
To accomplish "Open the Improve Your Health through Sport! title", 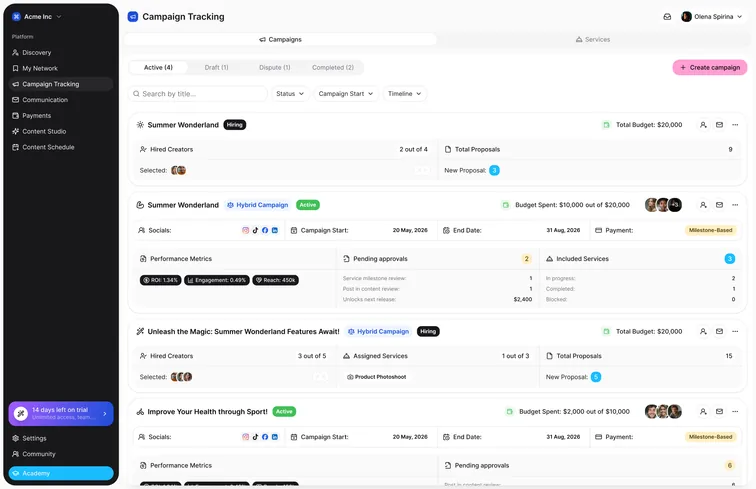I will pos(207,412).
